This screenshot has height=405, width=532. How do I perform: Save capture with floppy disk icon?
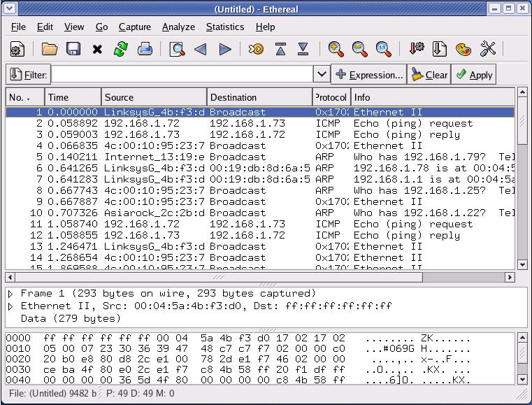click(73, 49)
